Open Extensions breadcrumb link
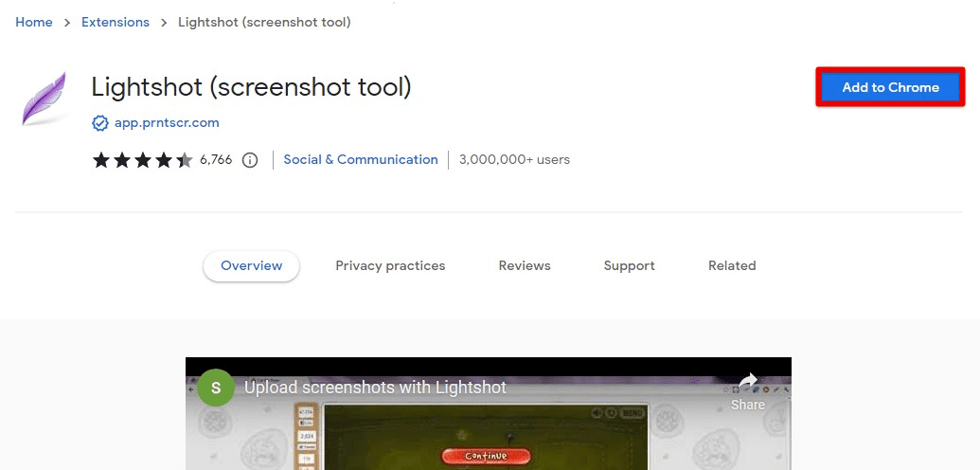Image resolution: width=980 pixels, height=470 pixels. tap(116, 23)
